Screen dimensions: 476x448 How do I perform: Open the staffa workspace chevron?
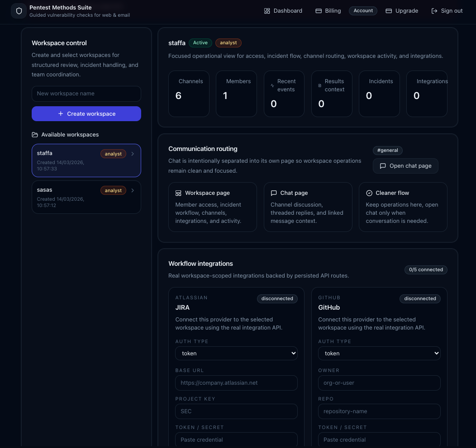click(x=133, y=154)
